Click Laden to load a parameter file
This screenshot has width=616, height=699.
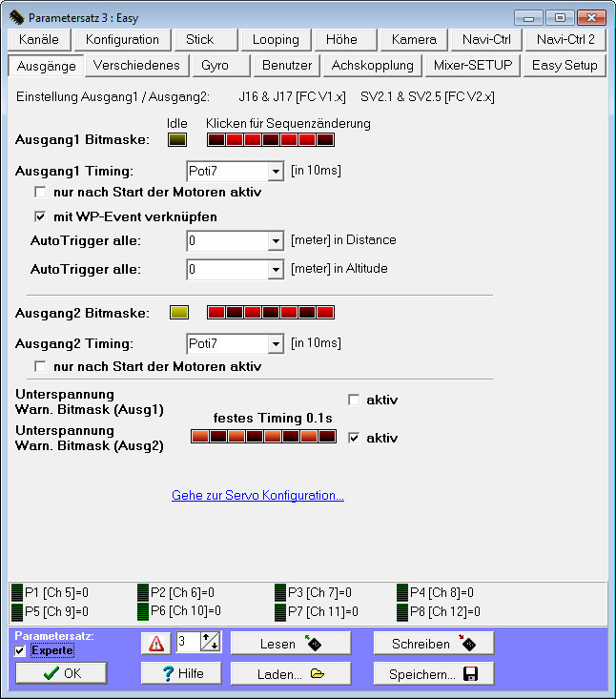click(x=291, y=673)
